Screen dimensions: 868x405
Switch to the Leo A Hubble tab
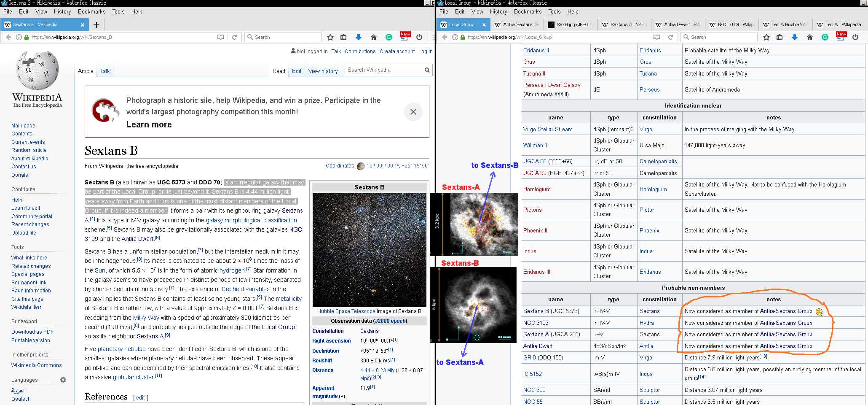pos(785,24)
